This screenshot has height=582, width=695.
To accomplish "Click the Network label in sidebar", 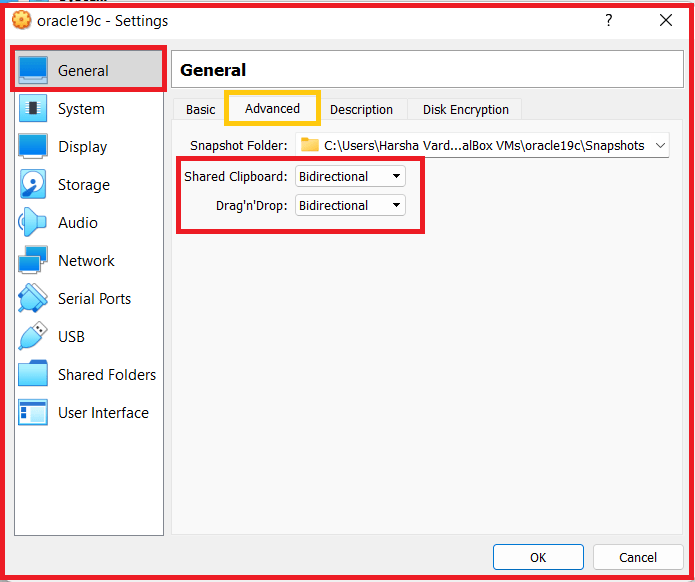I will pyautogui.click(x=86, y=261).
